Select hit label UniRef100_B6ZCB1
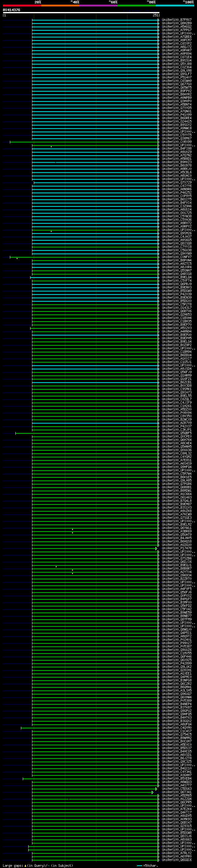Viewport: 197px width, 868px height. (x=176, y=382)
